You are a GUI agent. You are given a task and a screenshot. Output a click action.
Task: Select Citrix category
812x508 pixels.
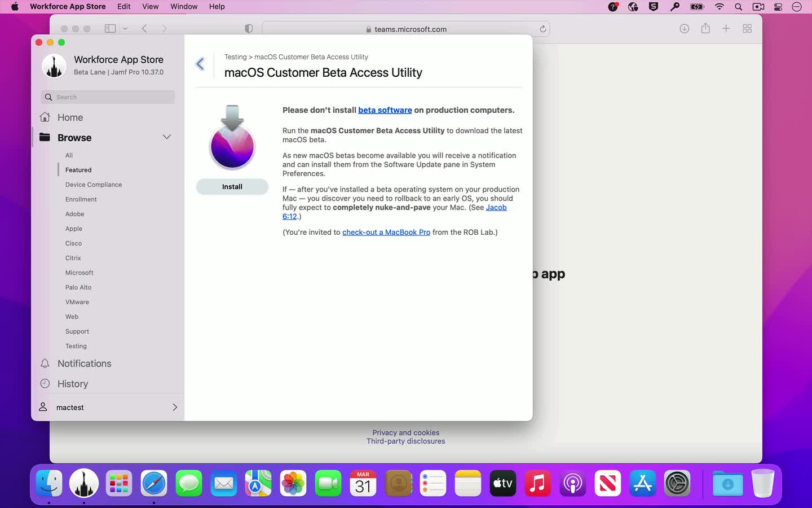tap(73, 258)
